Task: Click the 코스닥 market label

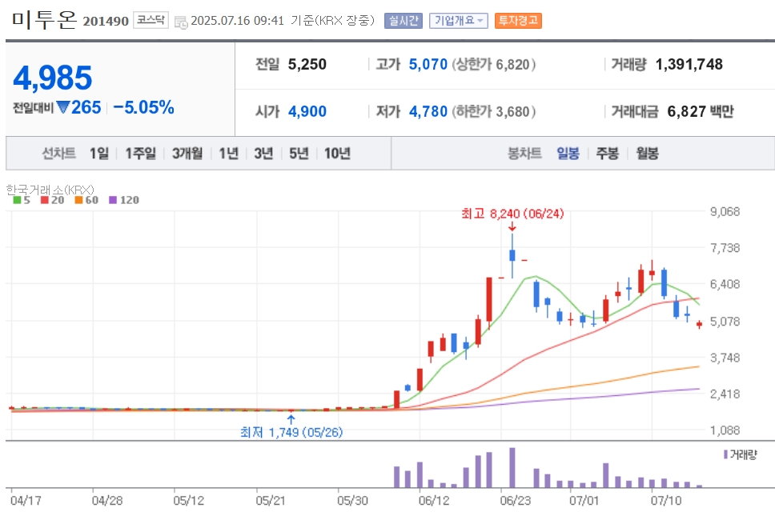Action: click(151, 20)
